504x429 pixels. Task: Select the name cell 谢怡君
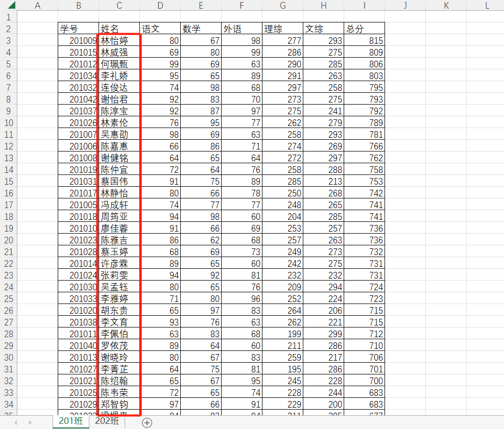(x=119, y=99)
